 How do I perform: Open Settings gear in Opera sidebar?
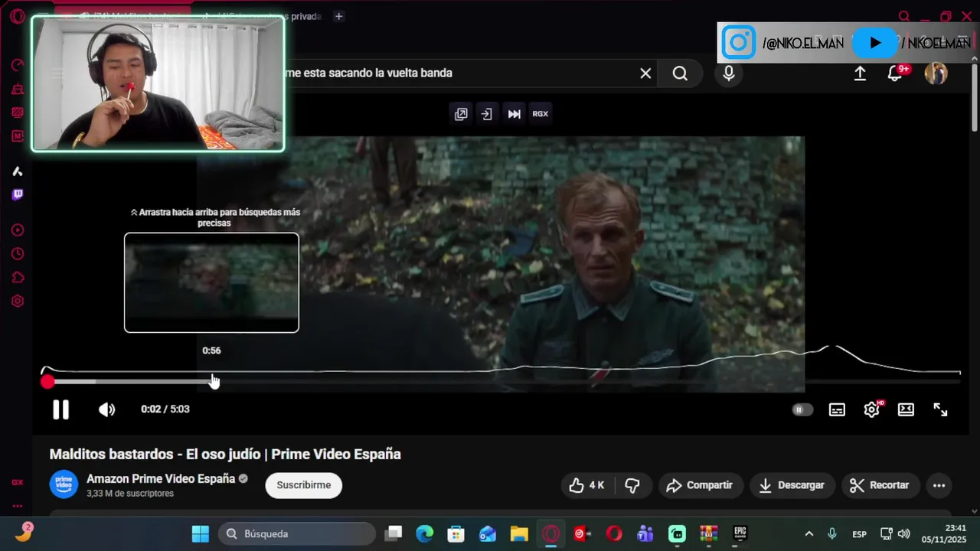pyautogui.click(x=17, y=301)
